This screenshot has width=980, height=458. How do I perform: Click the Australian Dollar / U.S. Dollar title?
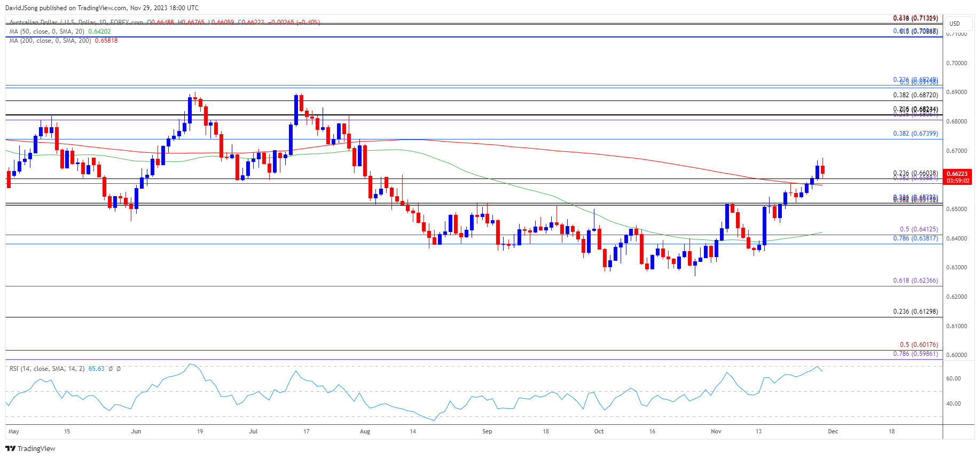point(76,22)
